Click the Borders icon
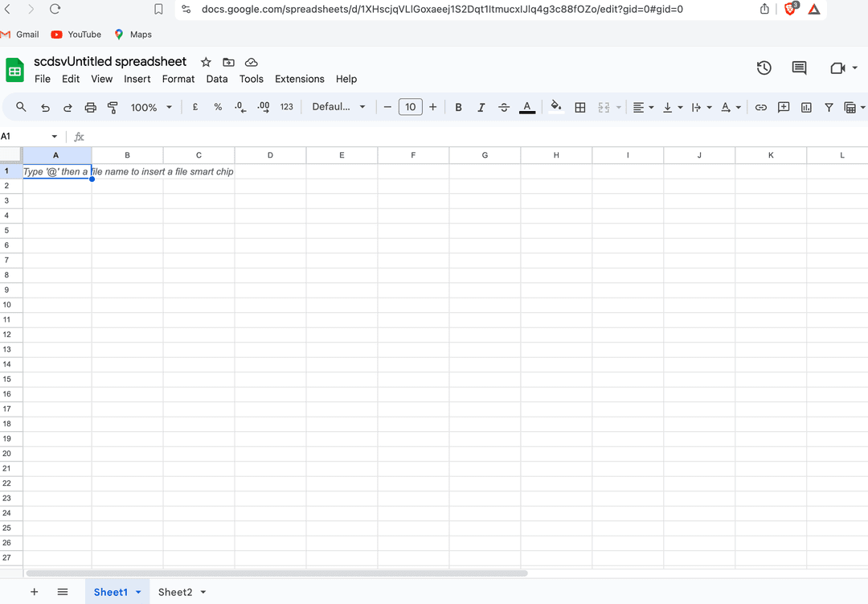Screen dimensions: 868x604 pyautogui.click(x=580, y=107)
